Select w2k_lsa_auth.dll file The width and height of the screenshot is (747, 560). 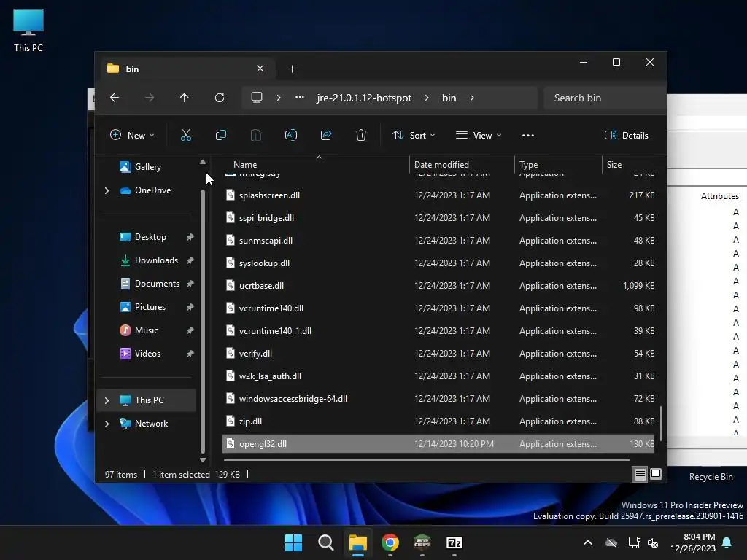coord(438,376)
